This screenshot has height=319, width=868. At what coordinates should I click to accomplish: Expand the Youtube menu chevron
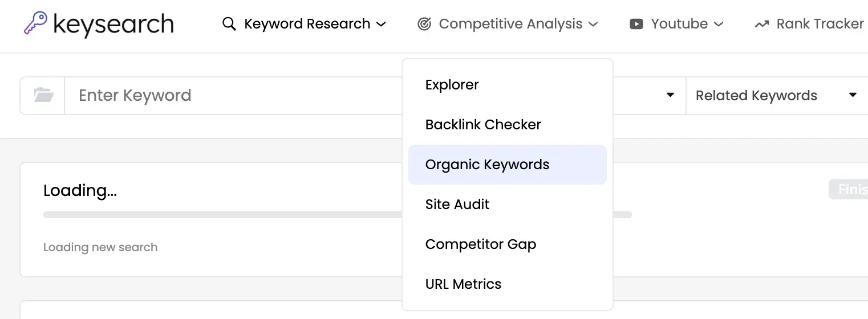pos(719,24)
